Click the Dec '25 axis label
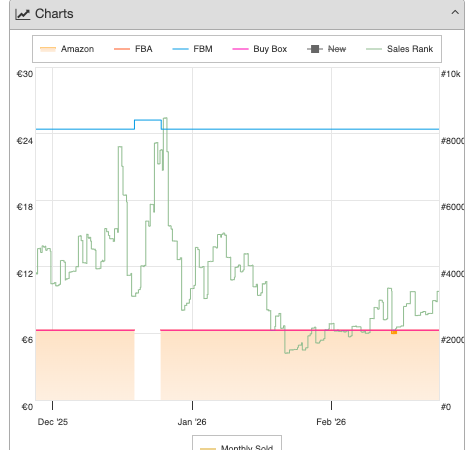The width and height of the screenshot is (474, 450). pos(53,422)
